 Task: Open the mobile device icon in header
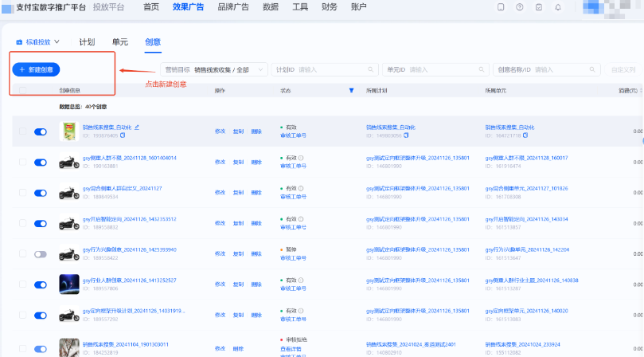pos(501,7)
